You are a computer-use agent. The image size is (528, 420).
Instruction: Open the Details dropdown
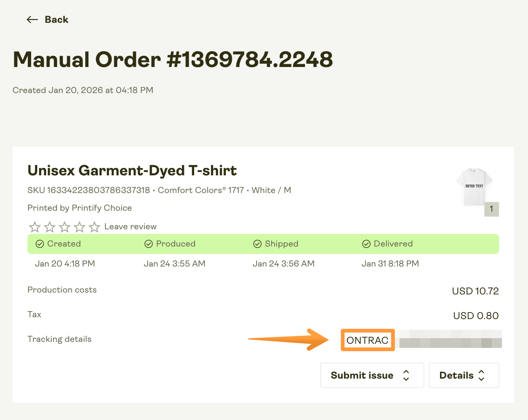click(464, 375)
